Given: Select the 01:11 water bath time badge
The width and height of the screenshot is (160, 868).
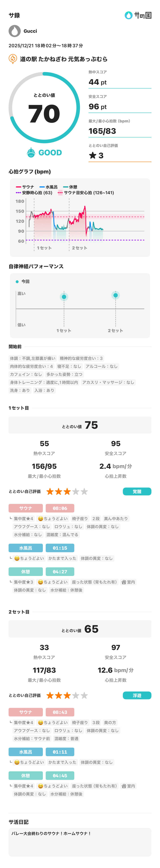Looking at the screenshot, I should click(x=60, y=752).
